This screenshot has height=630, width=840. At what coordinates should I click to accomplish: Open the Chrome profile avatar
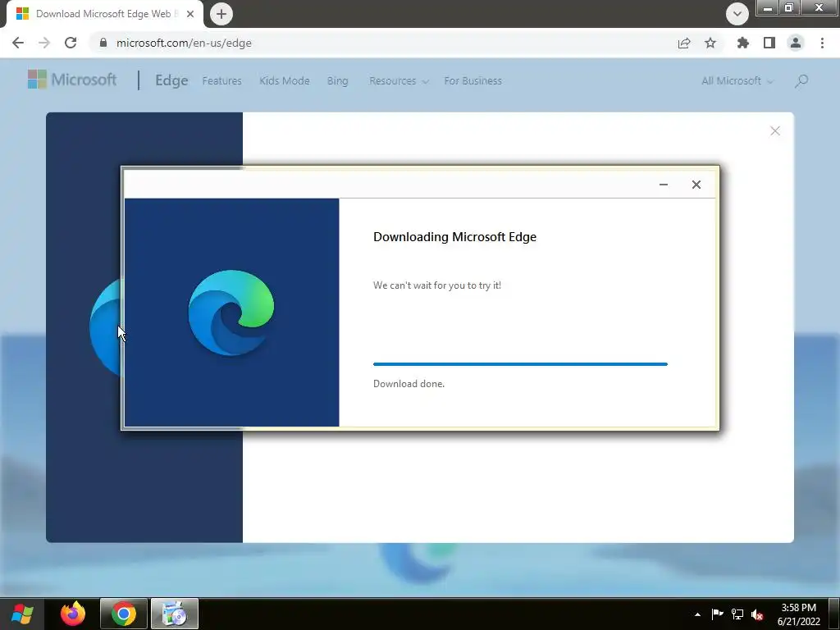pos(796,43)
